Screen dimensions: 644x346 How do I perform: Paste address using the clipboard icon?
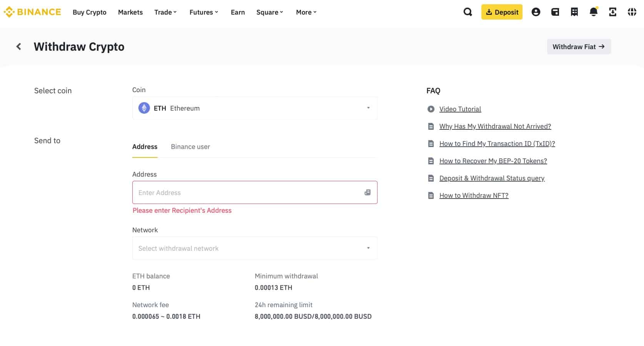pyautogui.click(x=368, y=192)
